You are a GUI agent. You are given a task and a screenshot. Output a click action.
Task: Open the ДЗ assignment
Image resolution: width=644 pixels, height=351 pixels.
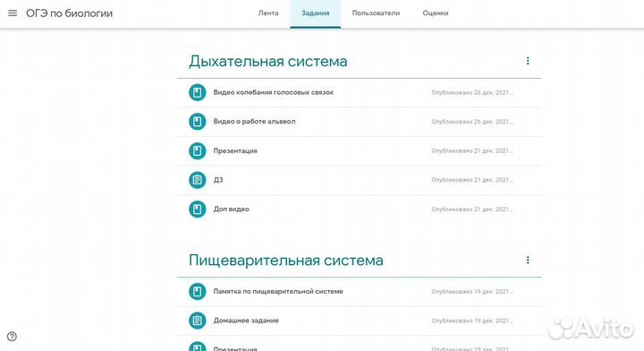tap(218, 180)
